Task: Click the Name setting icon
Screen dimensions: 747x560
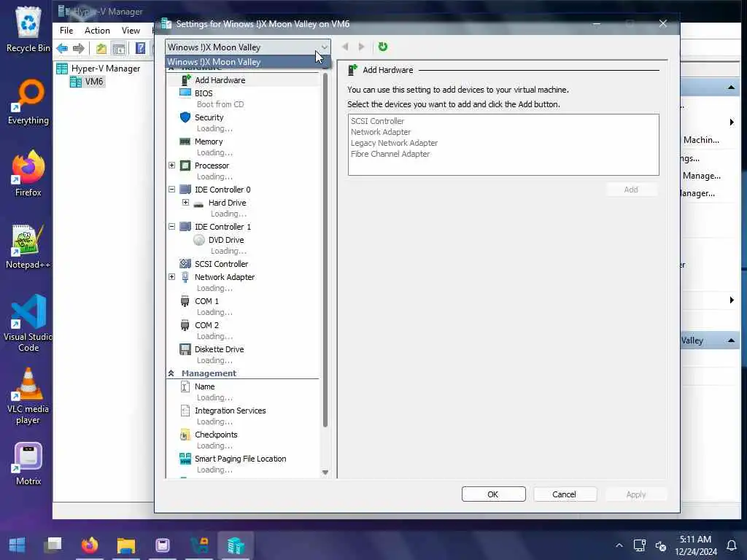Action: 185,386
